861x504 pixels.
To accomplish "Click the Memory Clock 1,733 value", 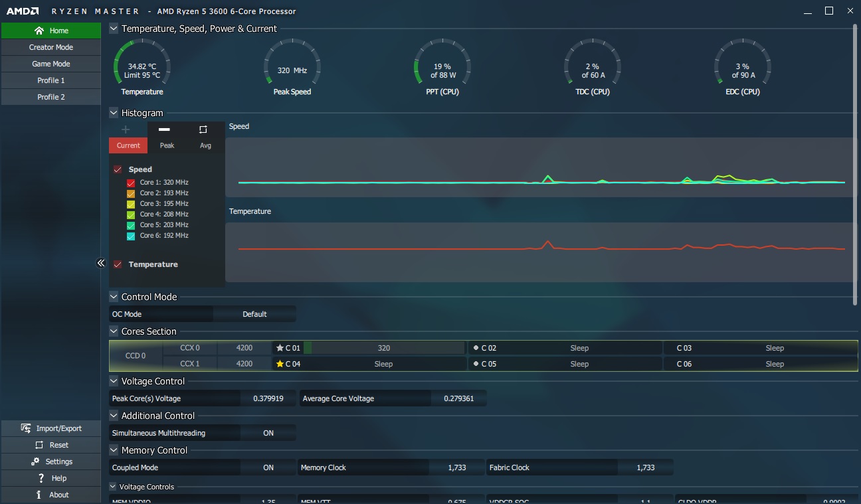I will coord(457,467).
